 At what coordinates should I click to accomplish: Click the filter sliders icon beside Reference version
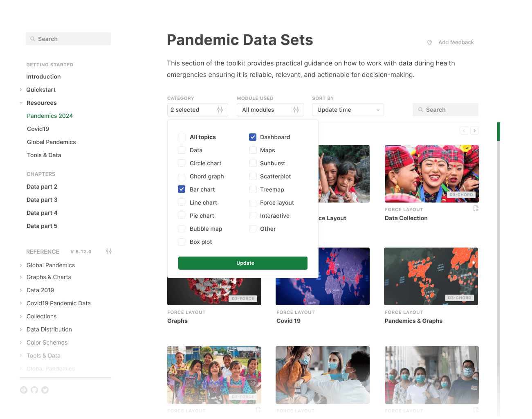(x=109, y=251)
